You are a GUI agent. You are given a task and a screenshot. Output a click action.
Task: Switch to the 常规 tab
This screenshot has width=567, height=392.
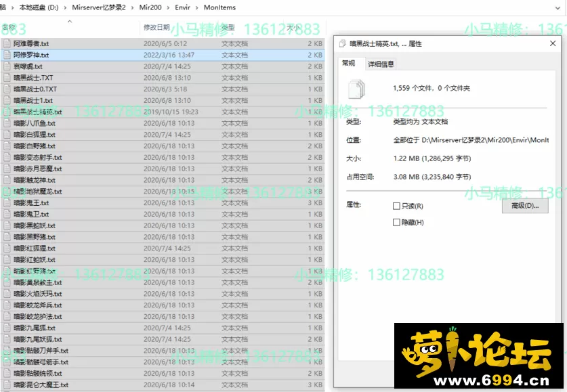pos(349,63)
